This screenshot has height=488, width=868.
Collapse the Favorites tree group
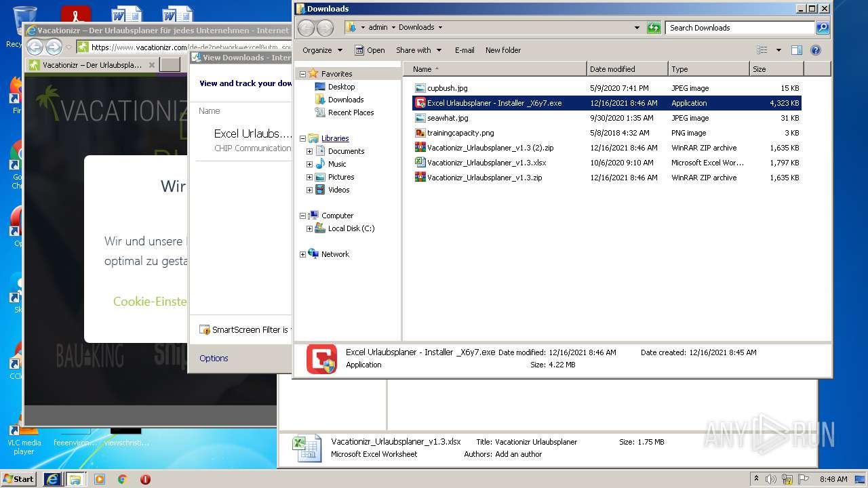(x=302, y=74)
